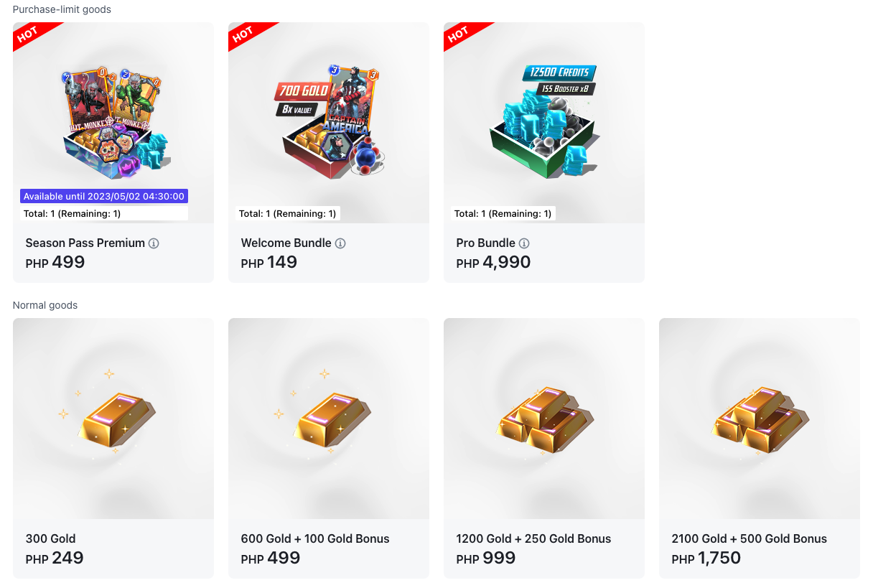Select the Season Pass Premium card image
The width and height of the screenshot is (873, 588).
click(113, 123)
